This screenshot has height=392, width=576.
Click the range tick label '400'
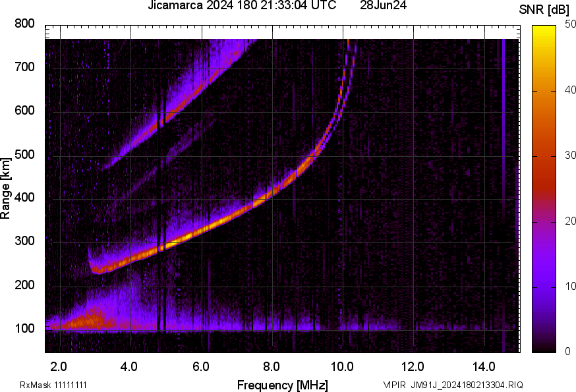[x=24, y=198]
